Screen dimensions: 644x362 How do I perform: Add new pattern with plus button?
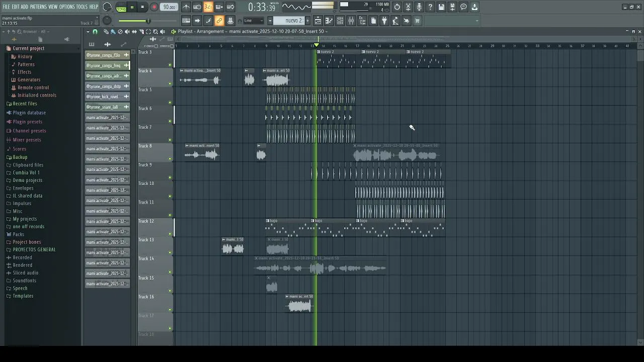[308, 21]
